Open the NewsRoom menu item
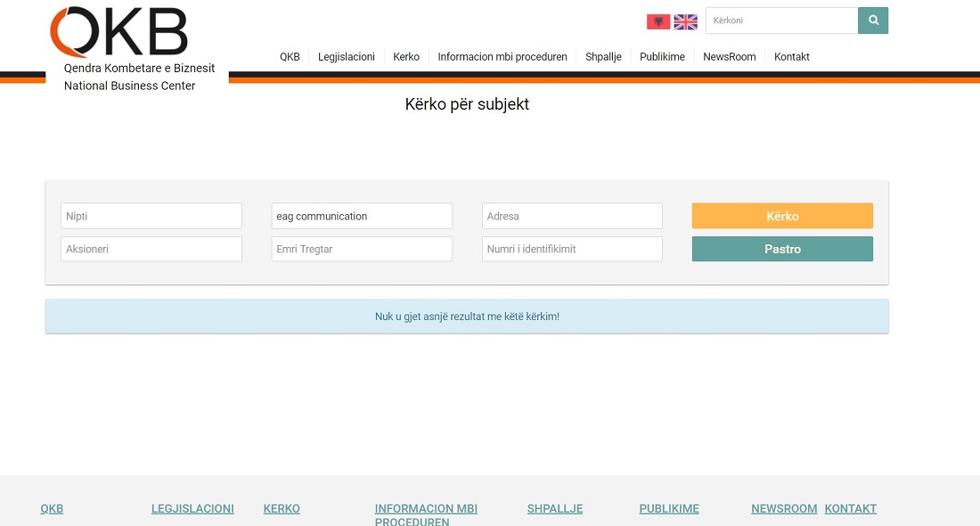Screen dimensions: 980x526 [x=729, y=57]
